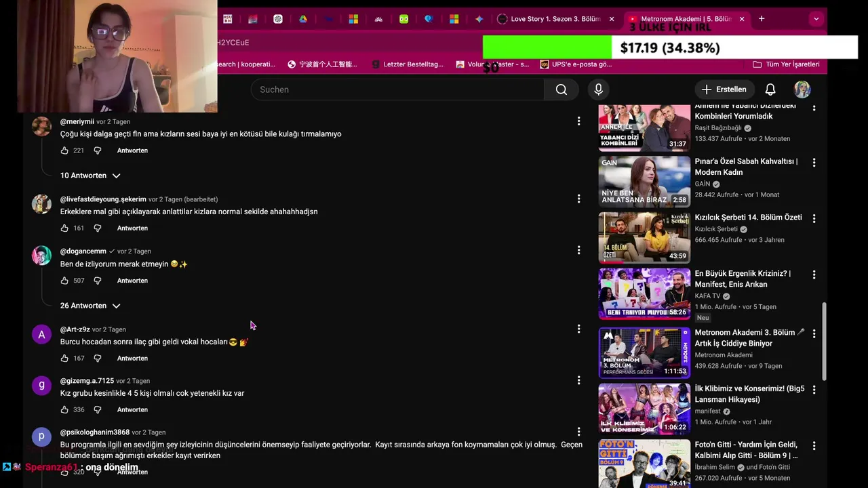This screenshot has height=488, width=868.
Task: Open @psikologhanim3868's channel link
Action: (x=95, y=432)
